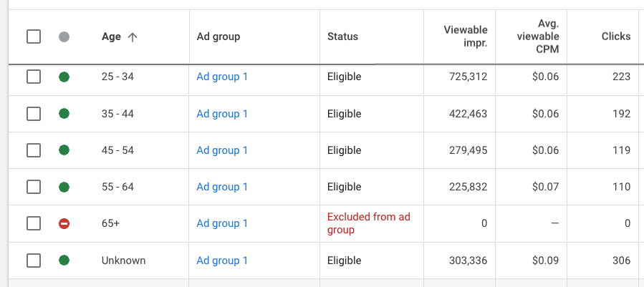The height and width of the screenshot is (287, 644).
Task: Open Ad group 1 link in 65+ row
Action: point(222,223)
